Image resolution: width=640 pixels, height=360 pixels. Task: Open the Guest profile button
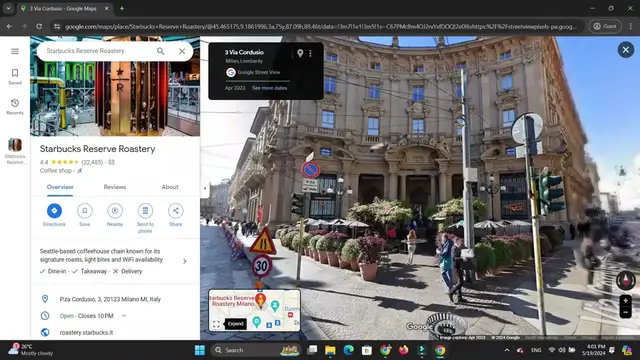click(605, 27)
